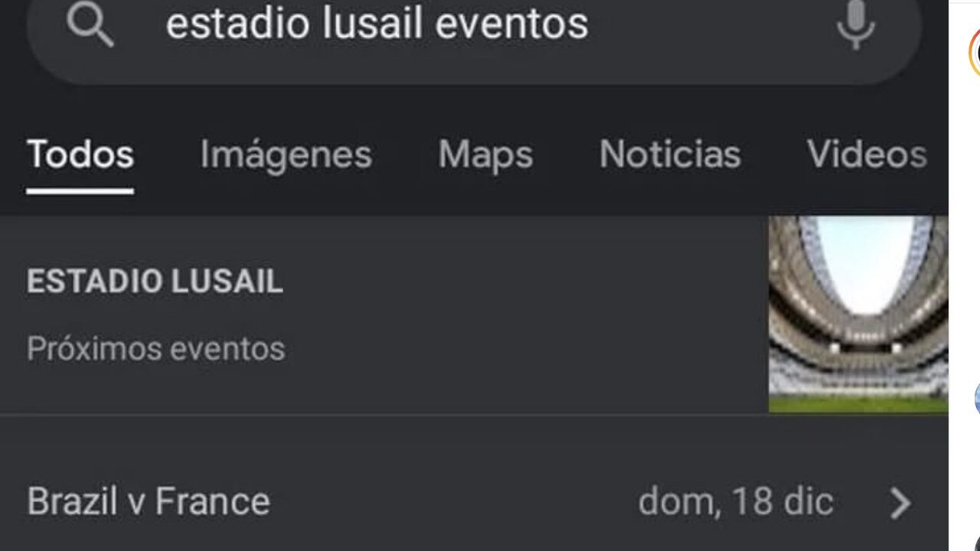Go to the Videos tab

click(x=867, y=155)
